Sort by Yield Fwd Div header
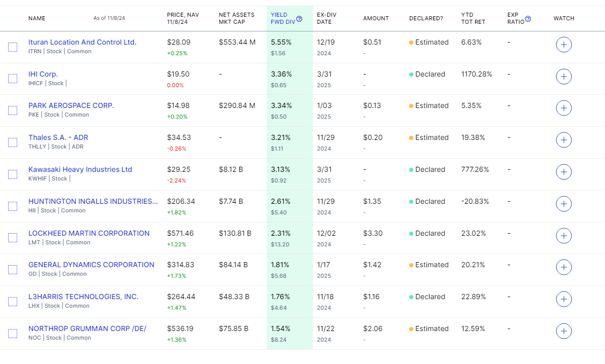The height and width of the screenshot is (364, 605). 283,18
